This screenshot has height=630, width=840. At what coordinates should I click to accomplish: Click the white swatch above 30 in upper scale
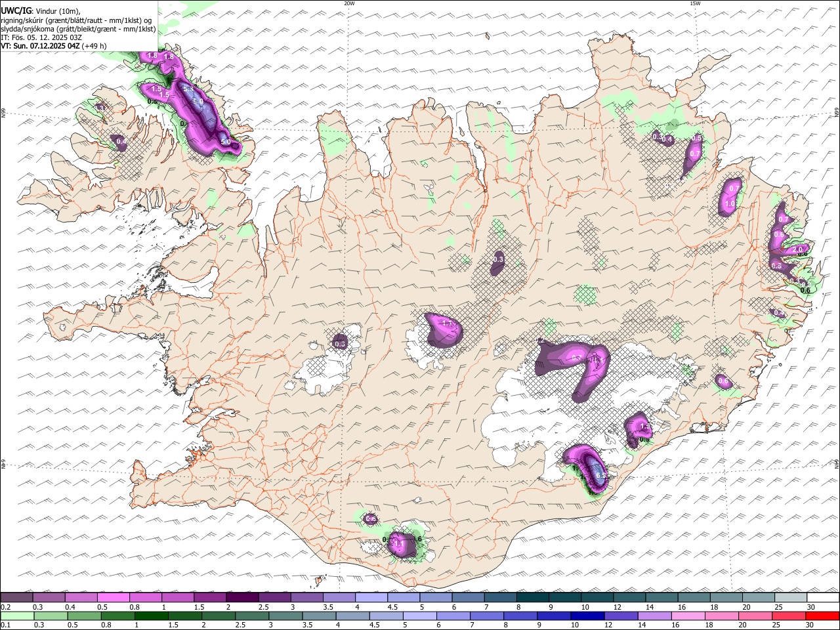[822, 598]
